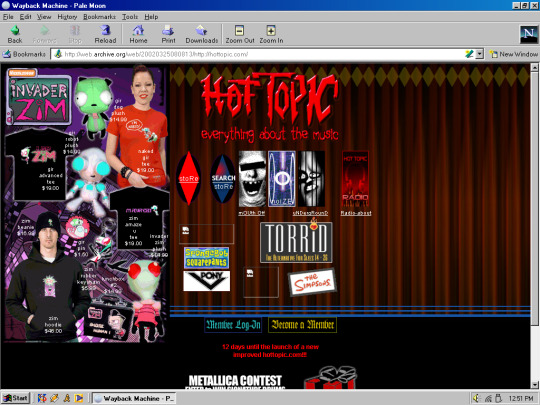Open the Downloads window
The height and width of the screenshot is (405, 540).
tap(201, 34)
